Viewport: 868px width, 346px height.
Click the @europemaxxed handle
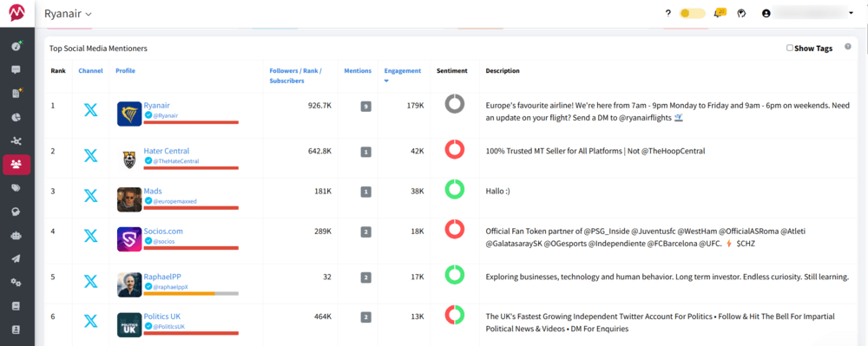[x=175, y=201]
